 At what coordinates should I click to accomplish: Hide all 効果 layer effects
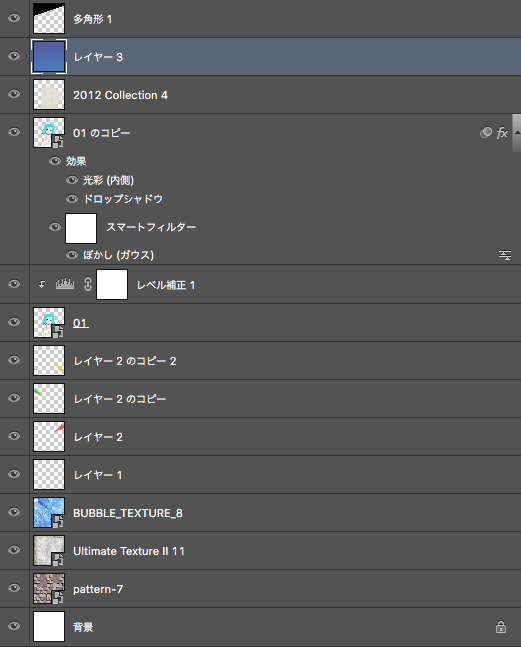[55, 161]
